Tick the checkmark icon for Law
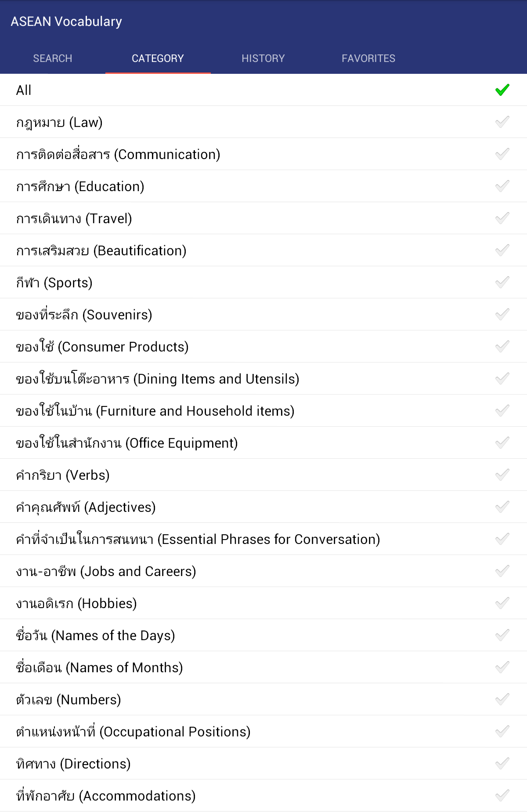527x812 pixels. [502, 122]
